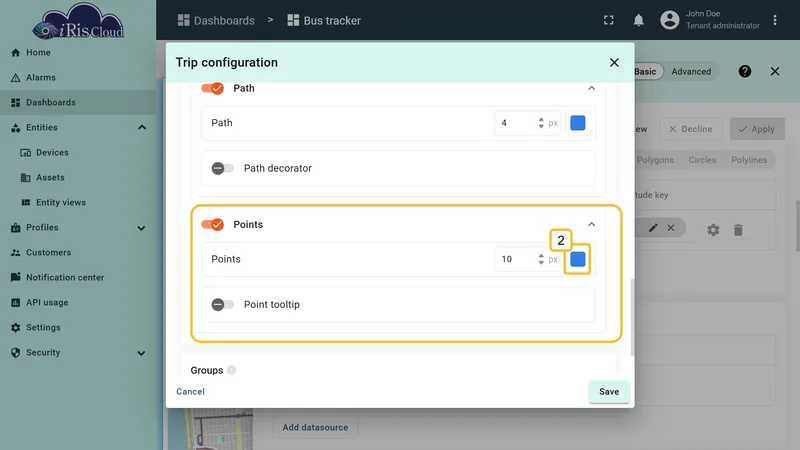Viewport: 800px width, 450px height.
Task: Click Dashboards breadcrumb in top bar
Action: pos(216,20)
